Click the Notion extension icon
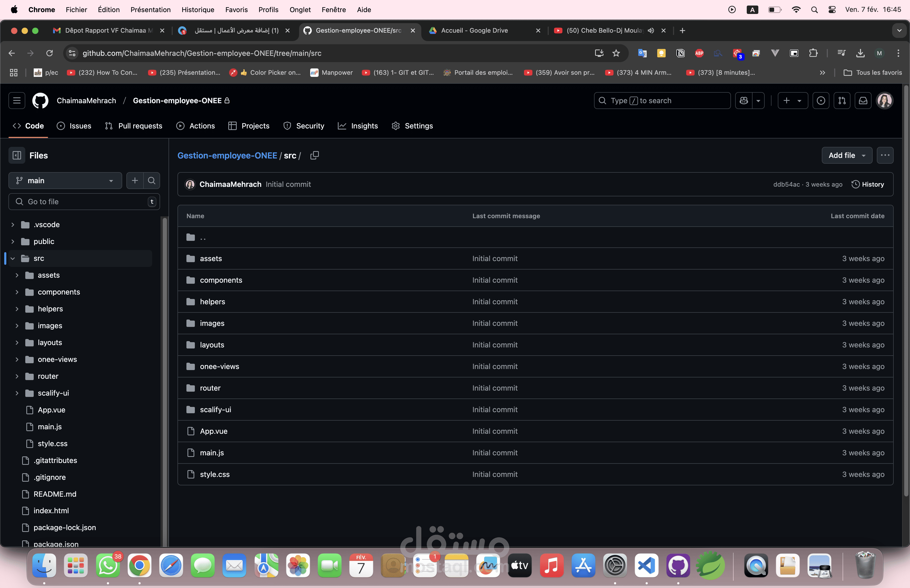 point(680,53)
